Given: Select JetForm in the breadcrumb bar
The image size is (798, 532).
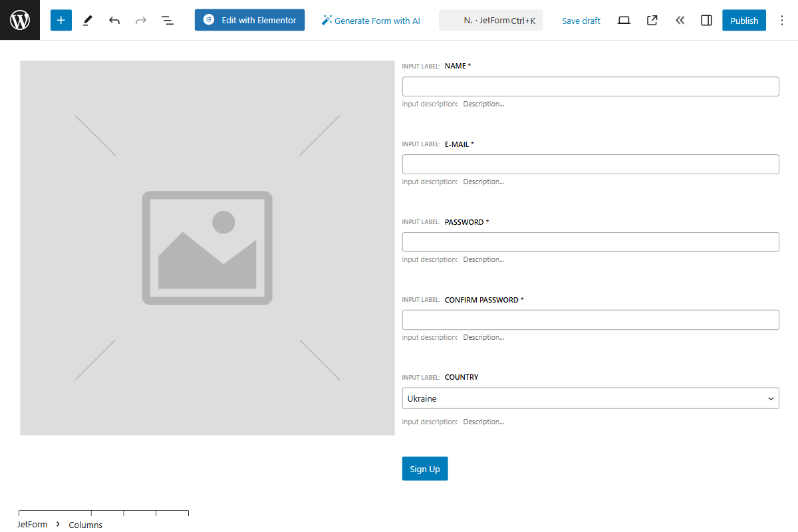Looking at the screenshot, I should pyautogui.click(x=33, y=525).
